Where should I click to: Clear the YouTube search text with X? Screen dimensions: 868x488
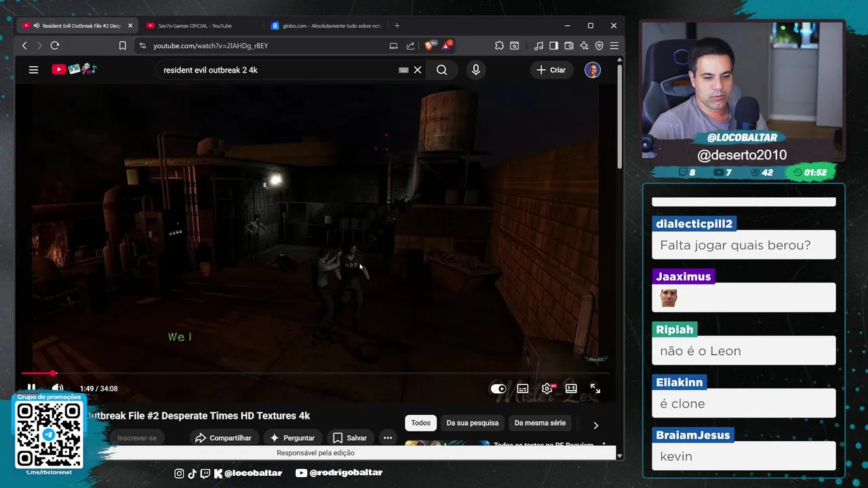(x=418, y=70)
